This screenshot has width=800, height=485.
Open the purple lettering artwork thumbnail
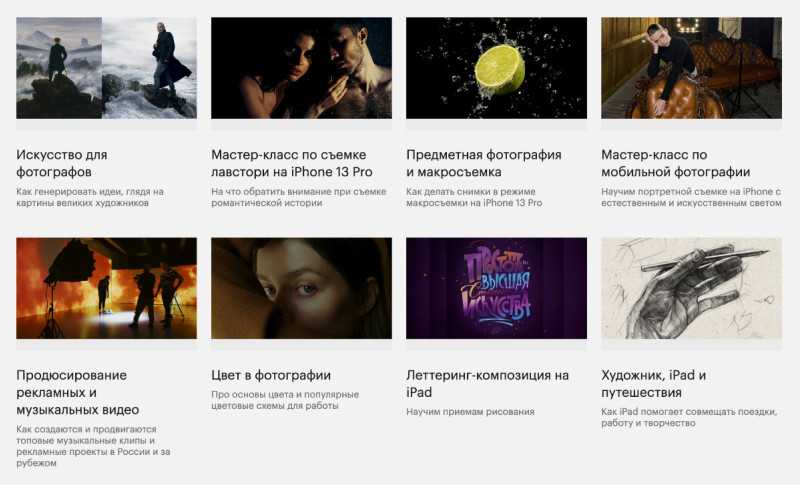[496, 288]
